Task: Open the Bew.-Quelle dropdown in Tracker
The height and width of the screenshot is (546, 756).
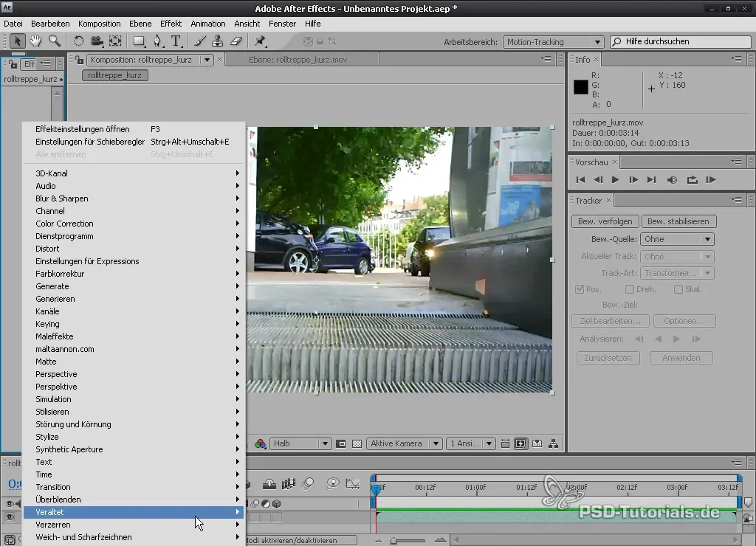Action: click(677, 239)
